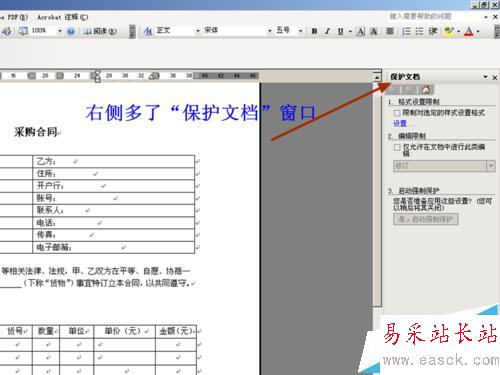Close the 保护文档 task pane

click(495, 77)
